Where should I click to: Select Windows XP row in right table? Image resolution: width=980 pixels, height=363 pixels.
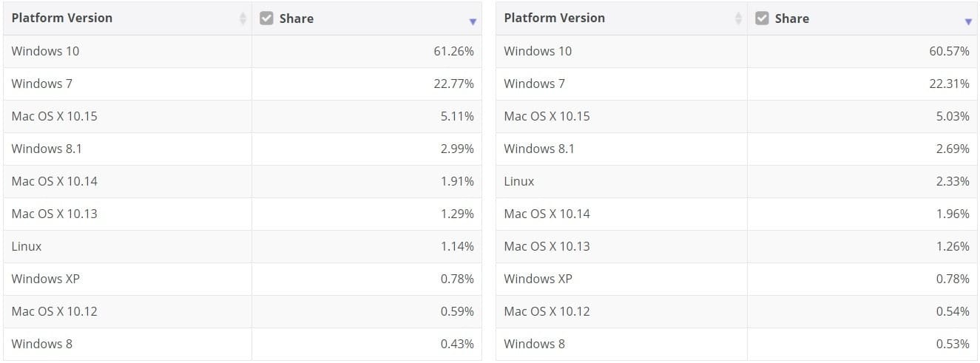pyautogui.click(x=538, y=279)
